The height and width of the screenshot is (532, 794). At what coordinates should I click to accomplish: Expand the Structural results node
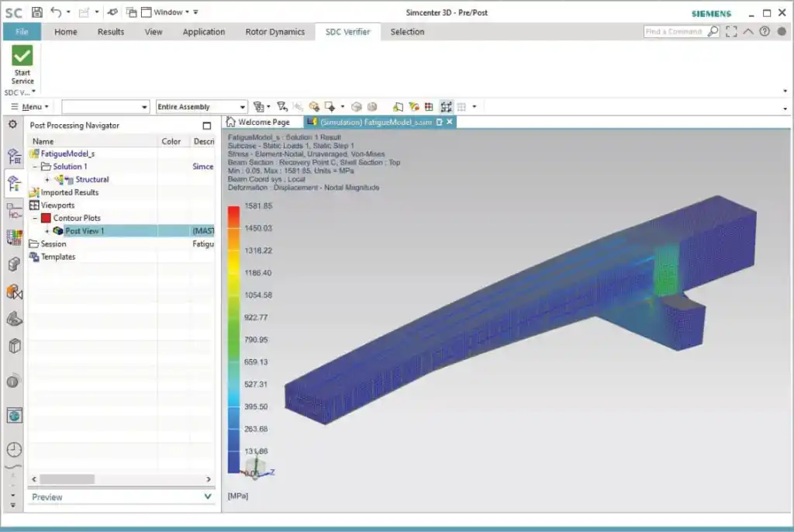pos(47,179)
